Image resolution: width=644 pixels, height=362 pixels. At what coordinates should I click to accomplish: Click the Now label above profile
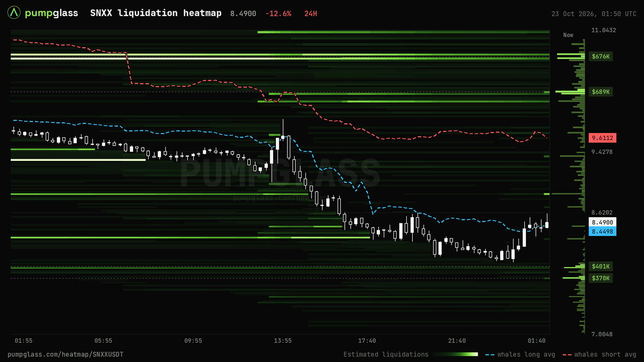pos(568,35)
